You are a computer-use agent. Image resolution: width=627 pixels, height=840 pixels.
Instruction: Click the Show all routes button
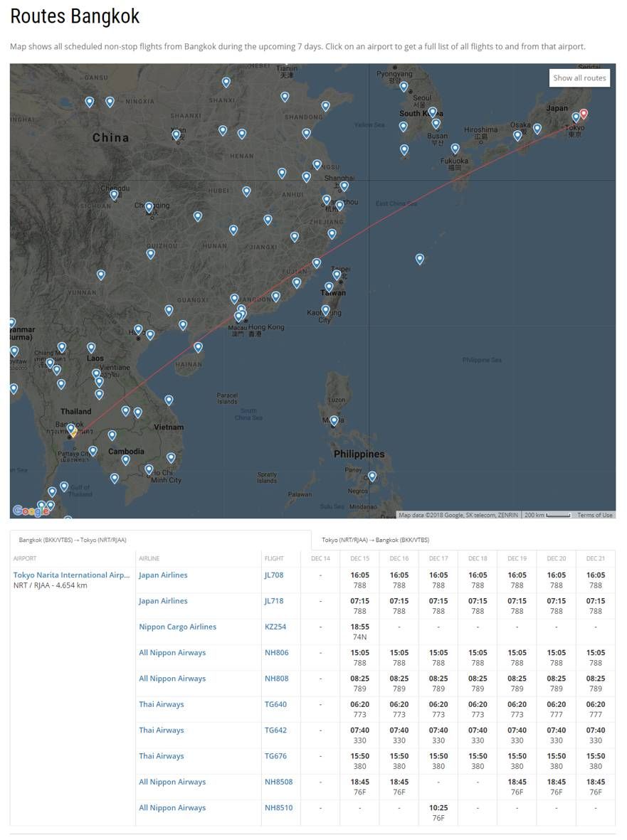579,78
